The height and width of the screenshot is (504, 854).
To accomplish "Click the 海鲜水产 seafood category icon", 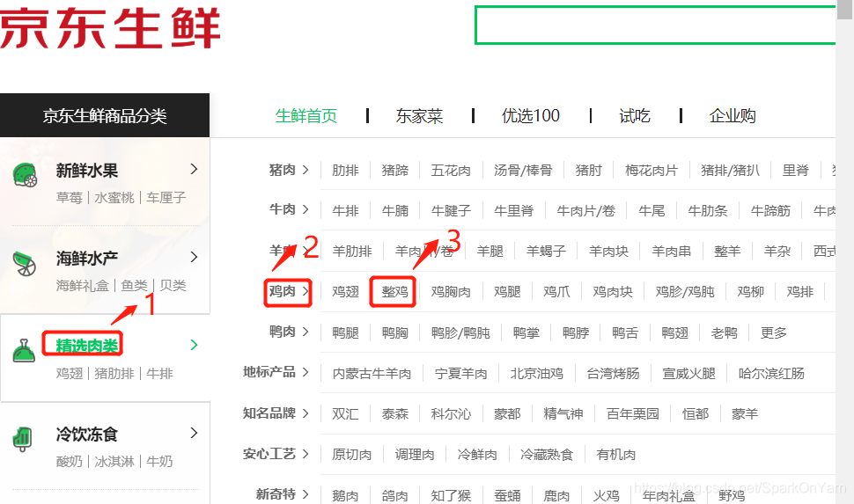I will tap(25, 264).
